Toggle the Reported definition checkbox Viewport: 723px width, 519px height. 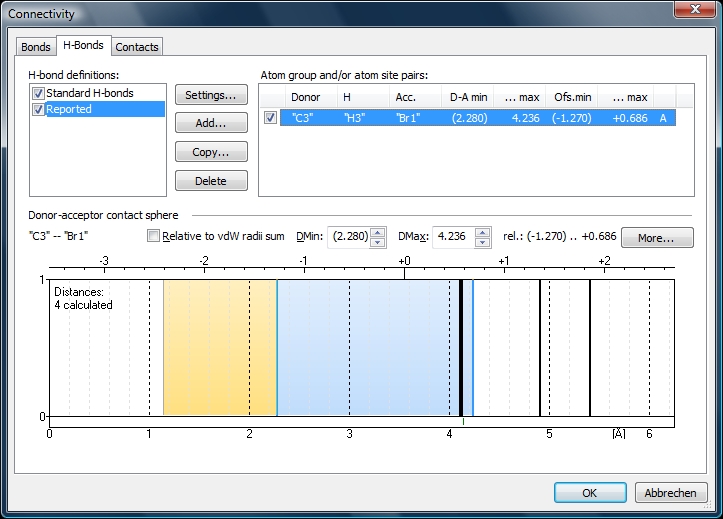pyautogui.click(x=39, y=109)
